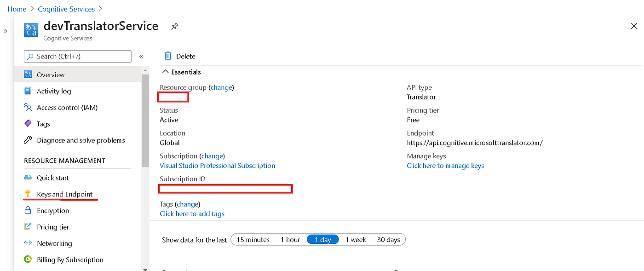
Task: Select the 15 minutes interval
Action: (x=254, y=239)
